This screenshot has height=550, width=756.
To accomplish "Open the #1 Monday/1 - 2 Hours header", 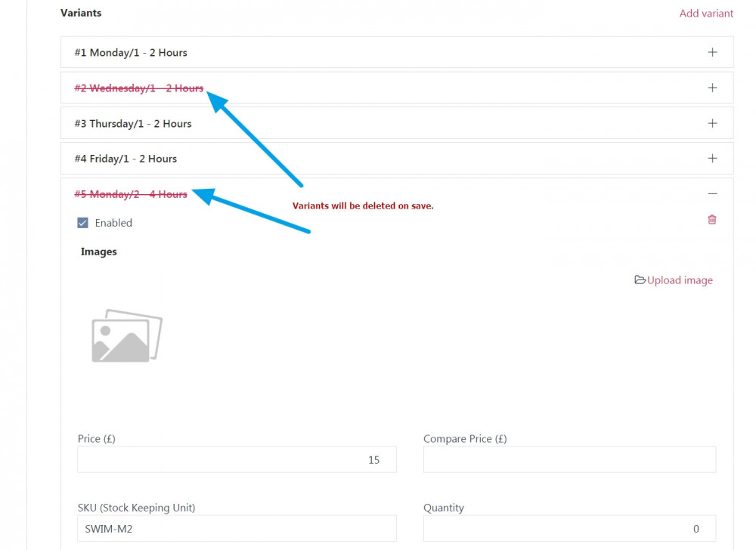I will pos(131,53).
